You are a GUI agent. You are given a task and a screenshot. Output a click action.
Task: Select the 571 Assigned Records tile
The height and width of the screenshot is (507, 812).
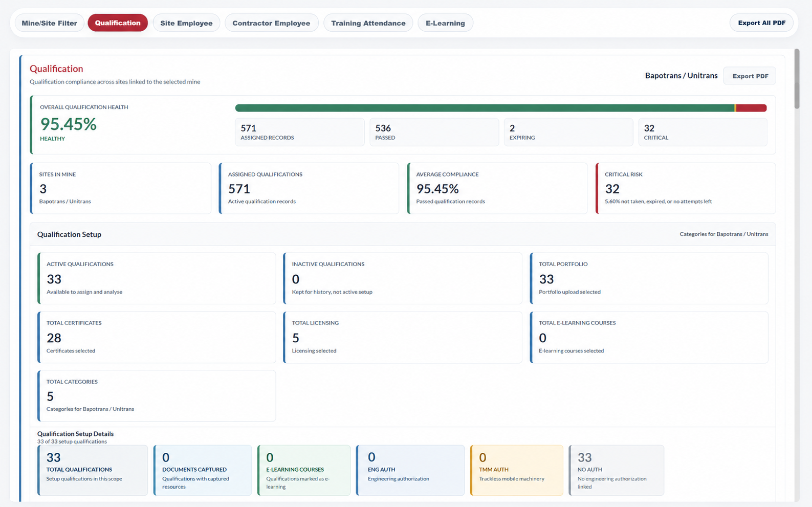click(x=300, y=132)
